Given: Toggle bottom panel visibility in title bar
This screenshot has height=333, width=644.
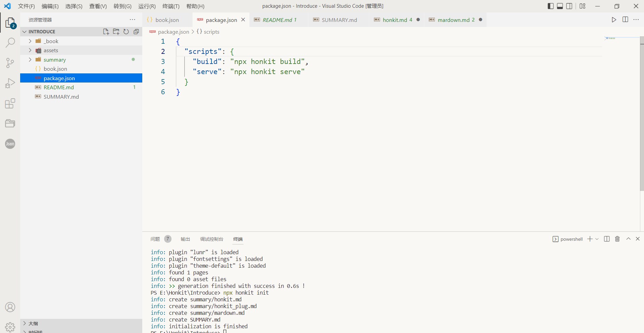Looking at the screenshot, I should pyautogui.click(x=560, y=6).
